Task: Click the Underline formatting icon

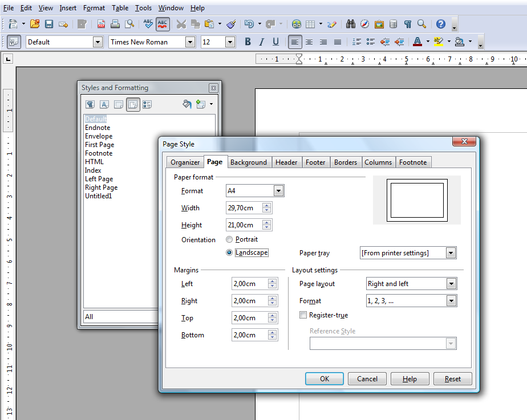Action: [276, 42]
